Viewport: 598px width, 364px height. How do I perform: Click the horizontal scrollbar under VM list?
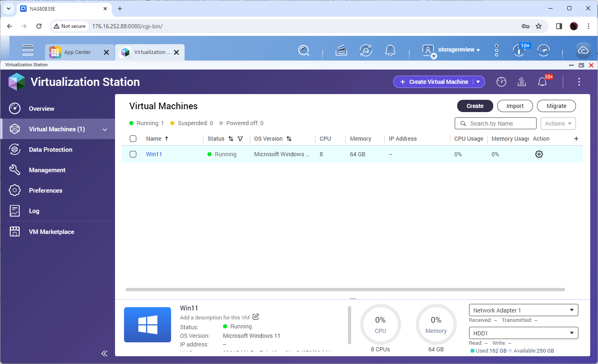[x=345, y=290]
